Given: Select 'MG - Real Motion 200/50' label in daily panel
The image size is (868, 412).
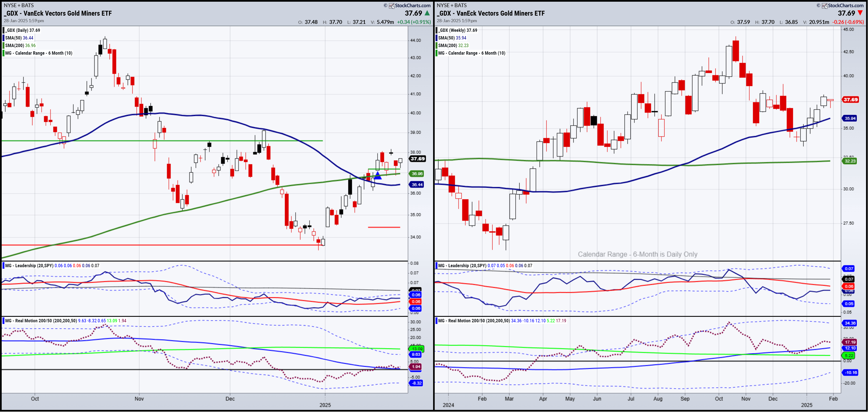Looking at the screenshot, I should coord(29,321).
